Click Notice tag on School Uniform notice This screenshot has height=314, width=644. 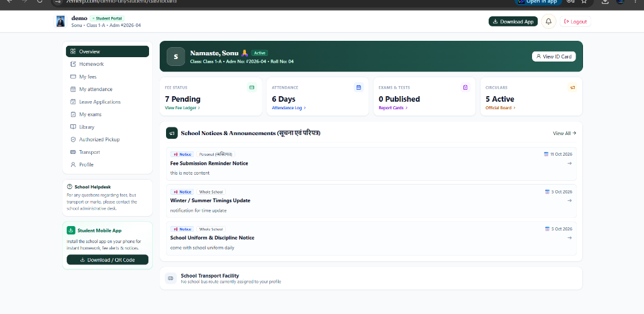[182, 229]
